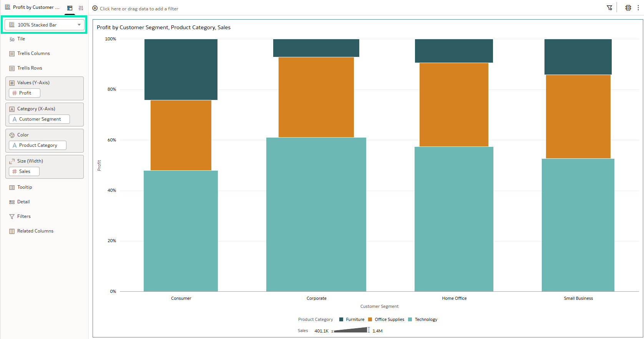Click the add filter plus icon
Image resolution: width=644 pixels, height=339 pixels.
click(95, 8)
